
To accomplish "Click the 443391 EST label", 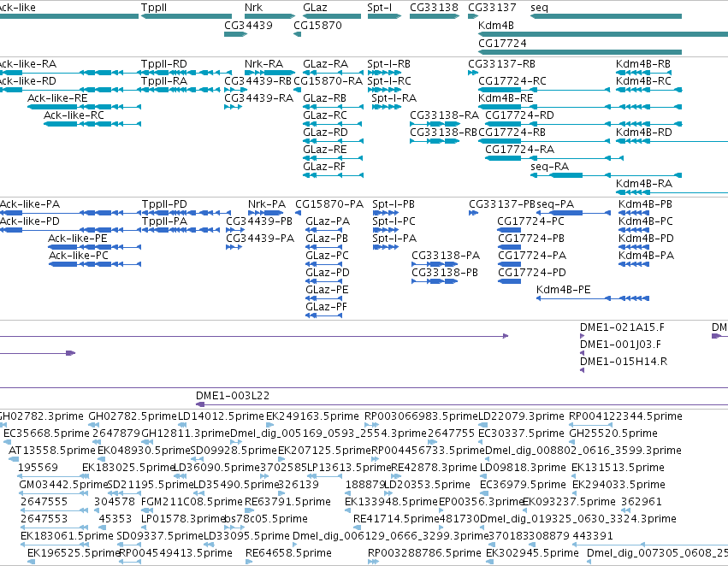I will [x=593, y=536].
